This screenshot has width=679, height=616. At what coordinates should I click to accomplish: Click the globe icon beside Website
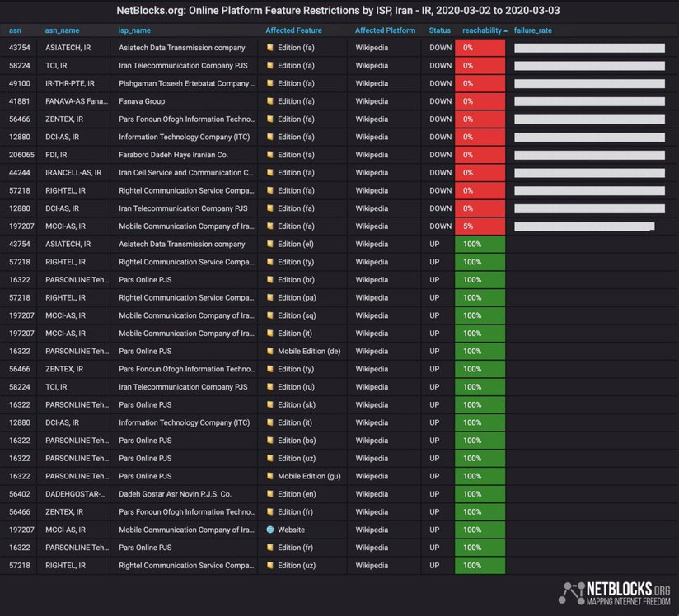click(270, 530)
